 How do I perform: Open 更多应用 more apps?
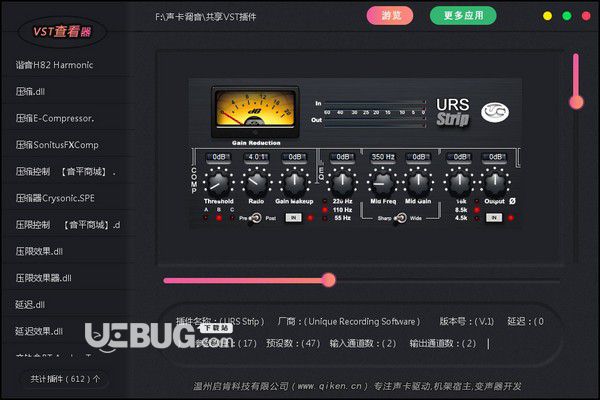[463, 16]
